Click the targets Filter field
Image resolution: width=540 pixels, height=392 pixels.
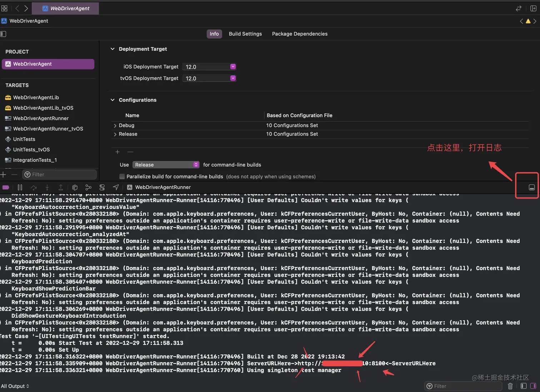[59, 174]
